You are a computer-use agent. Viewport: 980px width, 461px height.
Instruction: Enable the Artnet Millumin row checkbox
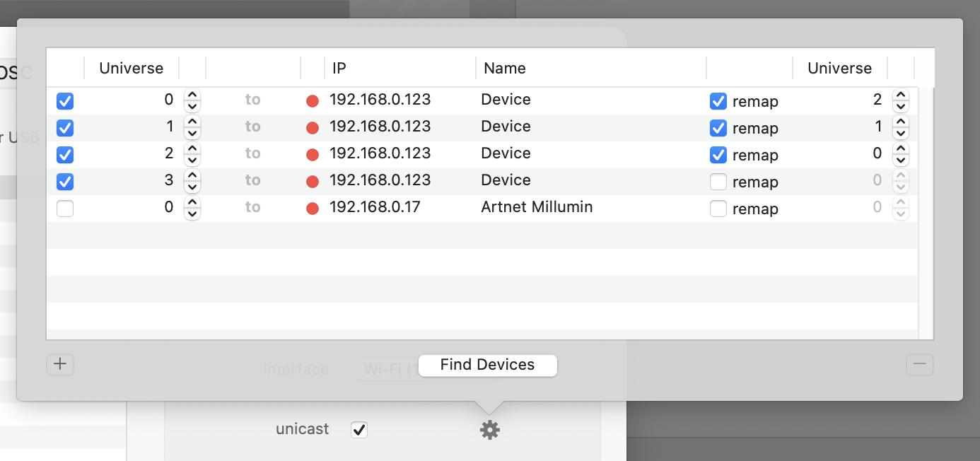coord(65,209)
